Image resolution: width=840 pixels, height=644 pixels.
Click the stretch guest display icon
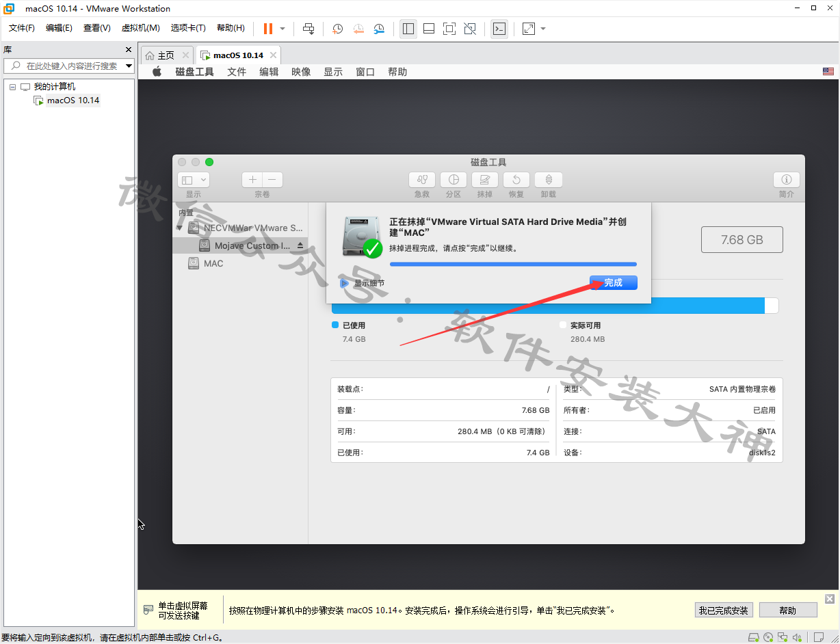coord(529,29)
